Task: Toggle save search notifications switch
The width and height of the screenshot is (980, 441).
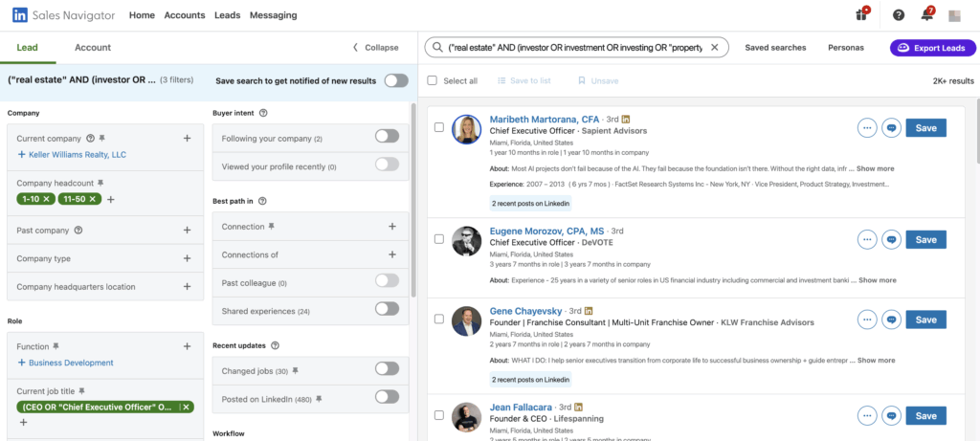Action: pyautogui.click(x=396, y=80)
